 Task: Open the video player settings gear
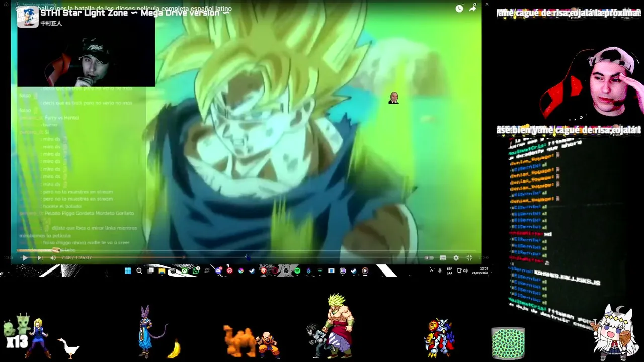tap(456, 258)
